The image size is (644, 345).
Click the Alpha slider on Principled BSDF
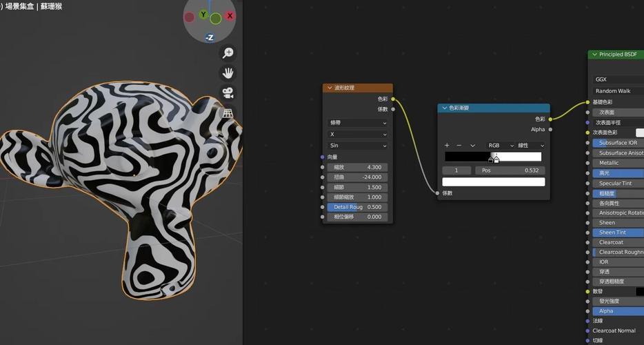pos(618,311)
